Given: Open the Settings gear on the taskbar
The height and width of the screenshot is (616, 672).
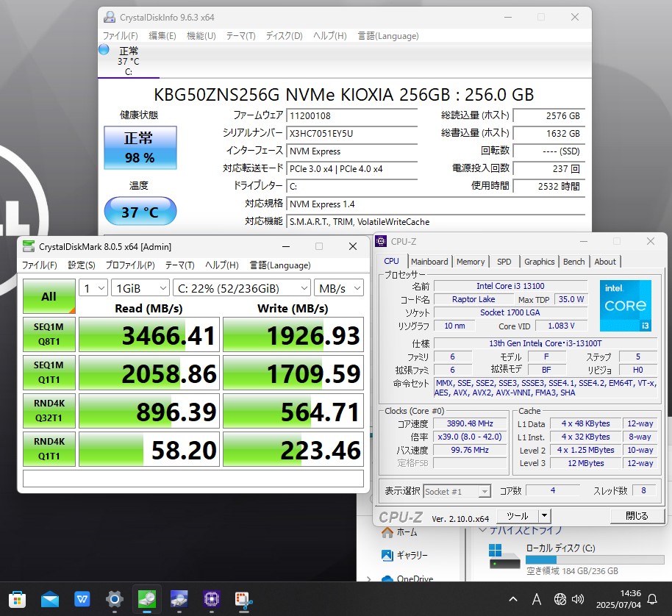Looking at the screenshot, I should (x=115, y=599).
